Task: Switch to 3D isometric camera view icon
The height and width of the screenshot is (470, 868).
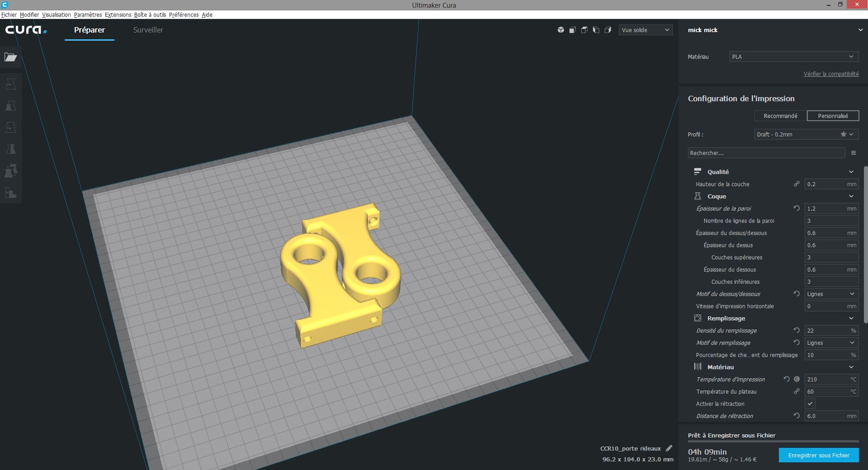Action: (x=561, y=30)
